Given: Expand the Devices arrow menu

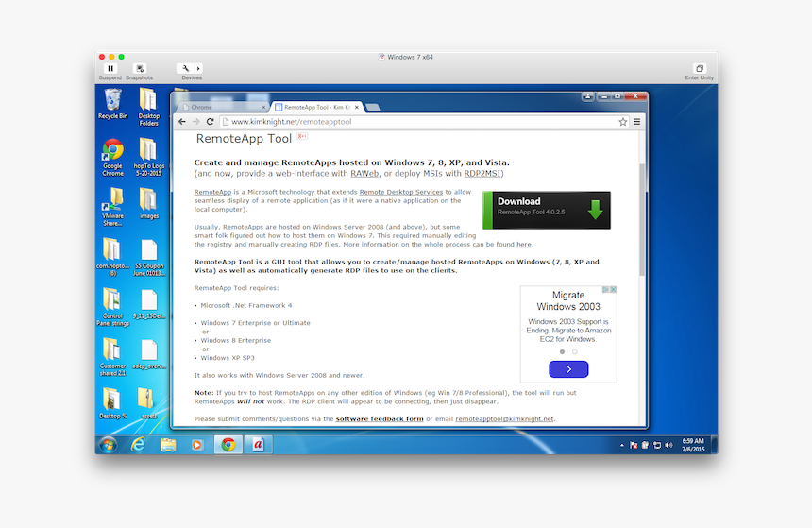Looking at the screenshot, I should 199,68.
